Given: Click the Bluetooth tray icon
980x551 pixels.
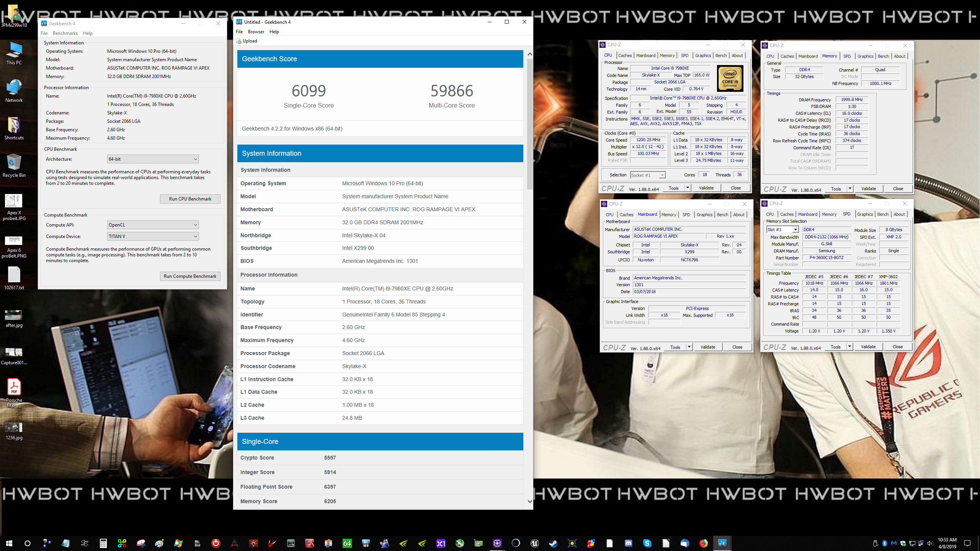Looking at the screenshot, I should click(885, 543).
